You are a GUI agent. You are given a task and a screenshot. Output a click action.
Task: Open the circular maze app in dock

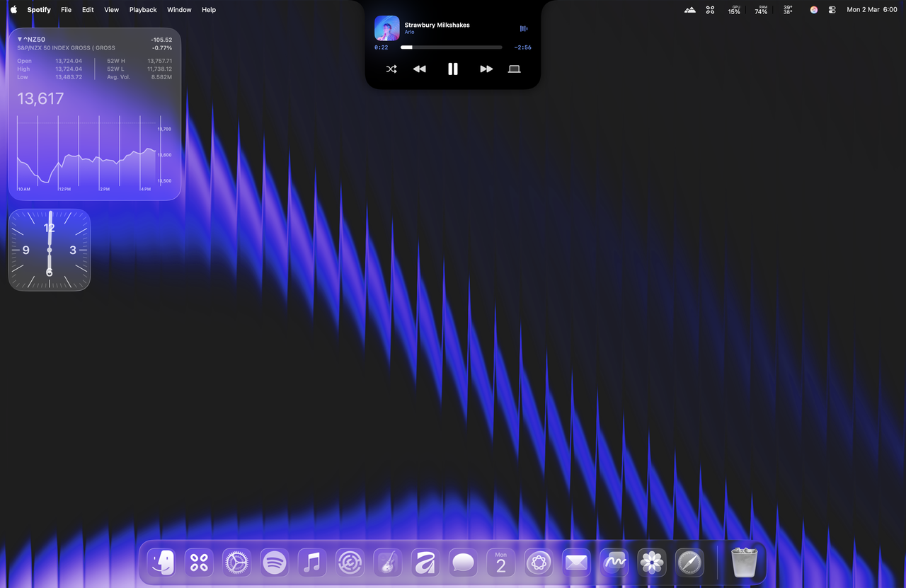(x=350, y=563)
